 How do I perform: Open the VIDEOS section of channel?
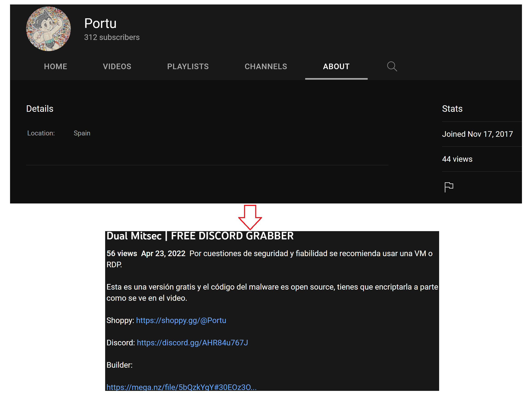pyautogui.click(x=117, y=66)
